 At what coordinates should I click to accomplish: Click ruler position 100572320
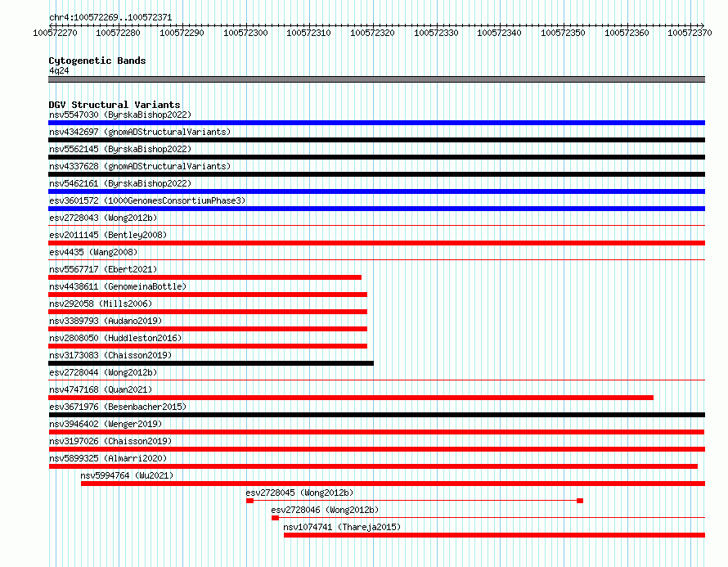(372, 33)
